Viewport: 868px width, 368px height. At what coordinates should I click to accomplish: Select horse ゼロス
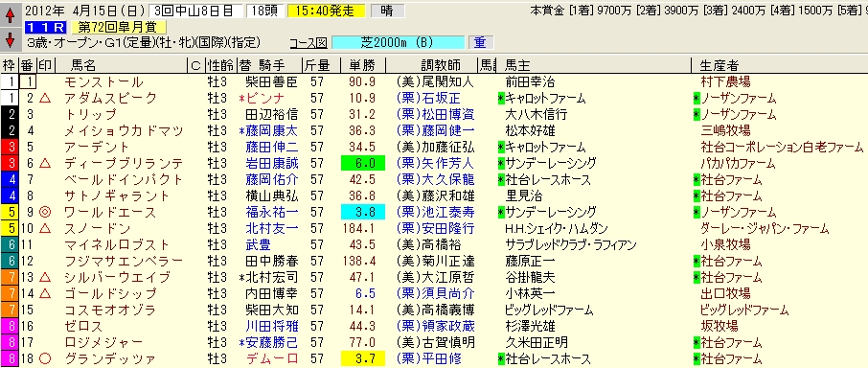84,326
